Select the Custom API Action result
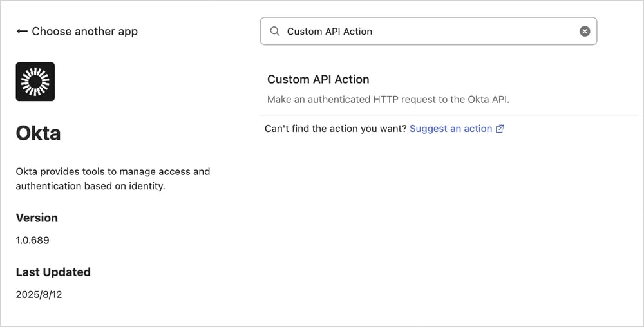This screenshot has width=644, height=327. (x=449, y=89)
